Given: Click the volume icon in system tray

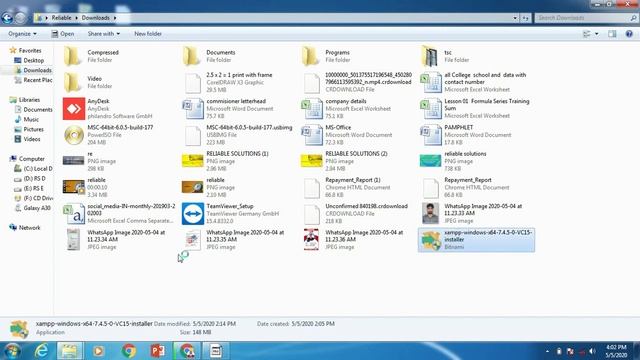Looking at the screenshot, I should (592, 351).
